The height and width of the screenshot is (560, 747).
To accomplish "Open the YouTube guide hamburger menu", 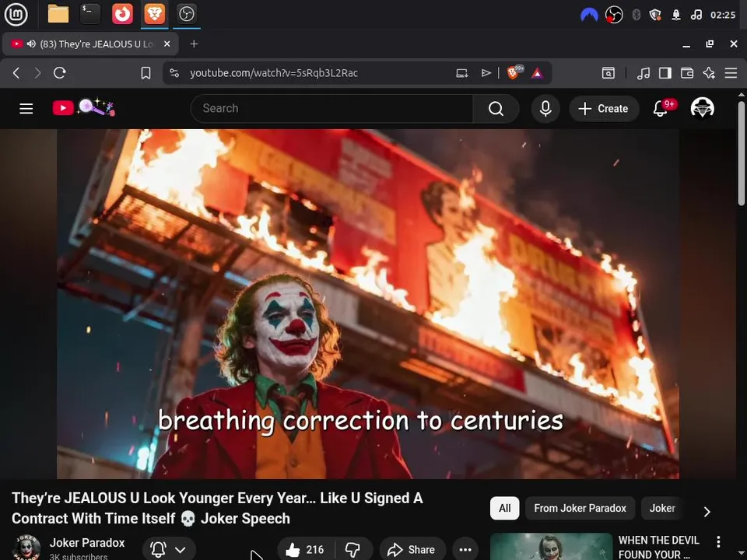I will 26,109.
